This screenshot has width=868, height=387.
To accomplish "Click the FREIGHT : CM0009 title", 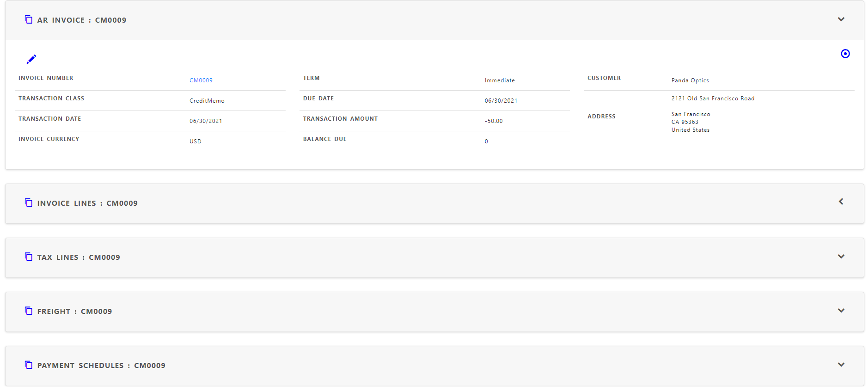I will point(74,311).
